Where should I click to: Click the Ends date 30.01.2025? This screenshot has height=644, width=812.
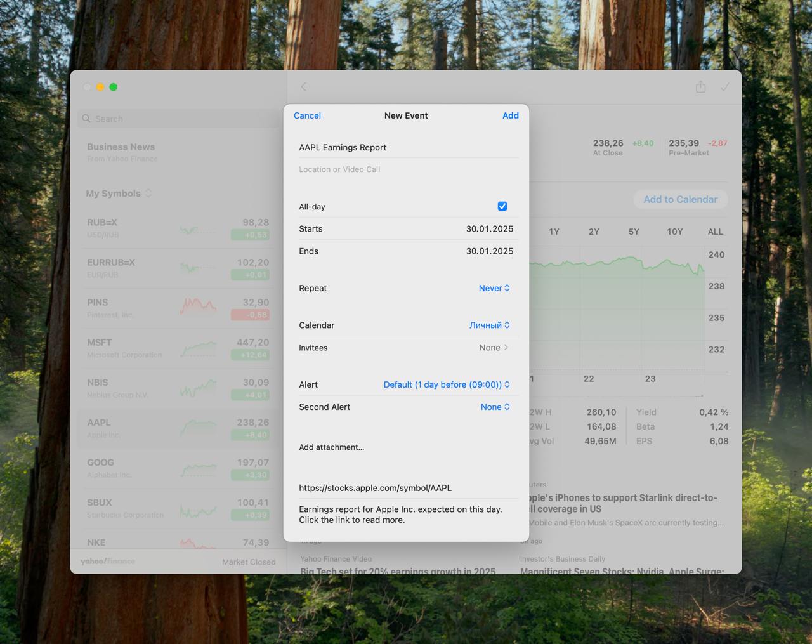coord(490,251)
